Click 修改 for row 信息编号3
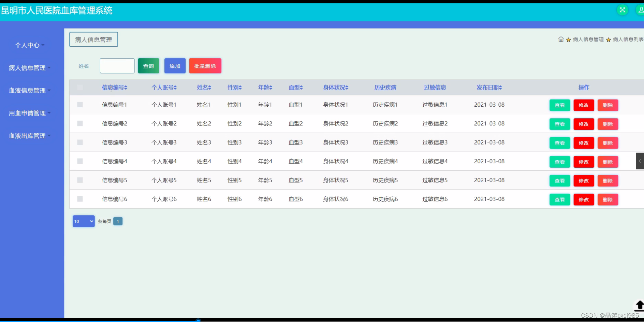The image size is (644, 322). (584, 143)
